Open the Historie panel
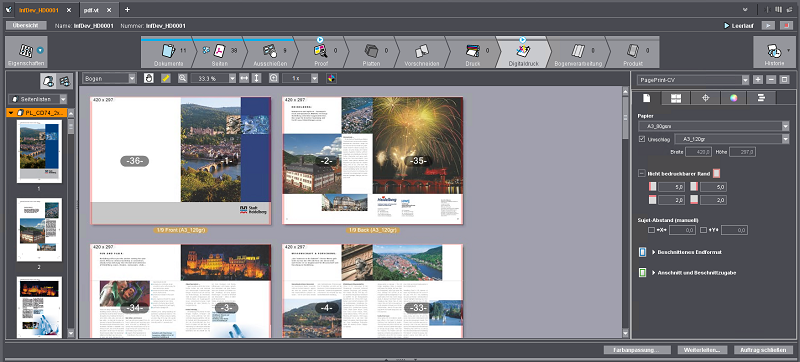The width and height of the screenshot is (800, 362). click(774, 53)
